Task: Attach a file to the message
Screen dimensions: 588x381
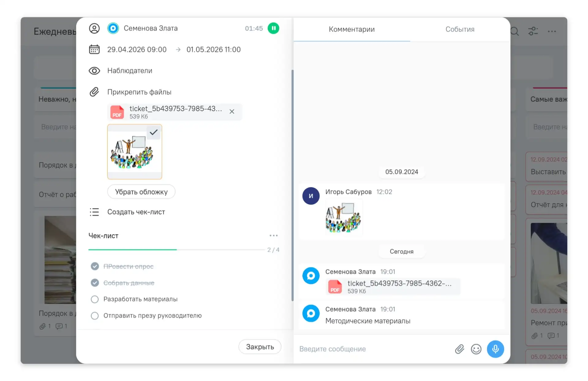Action: 459,349
